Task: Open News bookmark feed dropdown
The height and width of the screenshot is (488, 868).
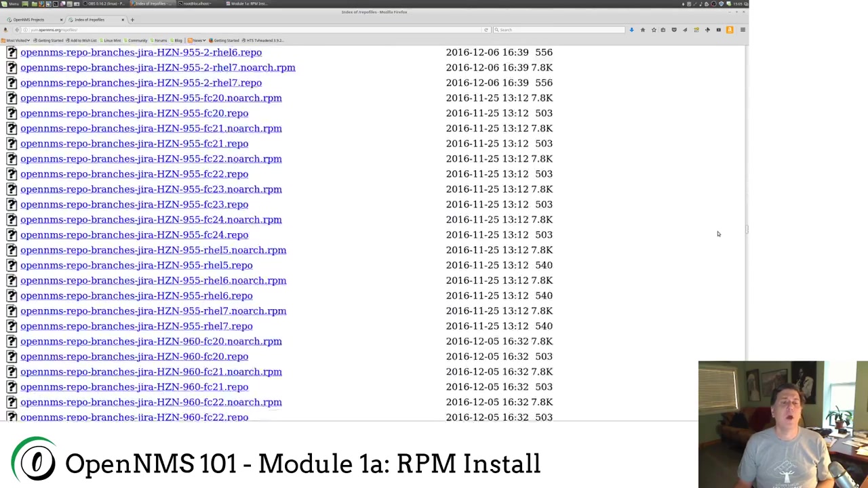Action: pos(197,41)
